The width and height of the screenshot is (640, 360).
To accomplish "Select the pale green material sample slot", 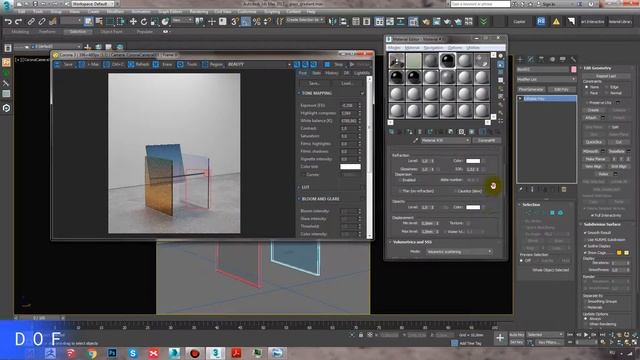I will coord(413,60).
